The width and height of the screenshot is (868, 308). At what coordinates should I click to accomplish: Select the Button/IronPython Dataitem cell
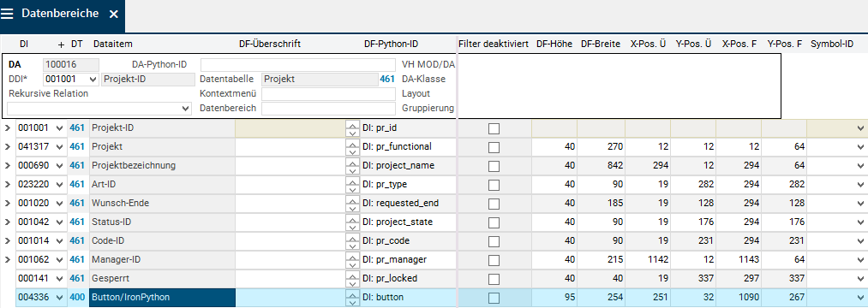(x=162, y=298)
